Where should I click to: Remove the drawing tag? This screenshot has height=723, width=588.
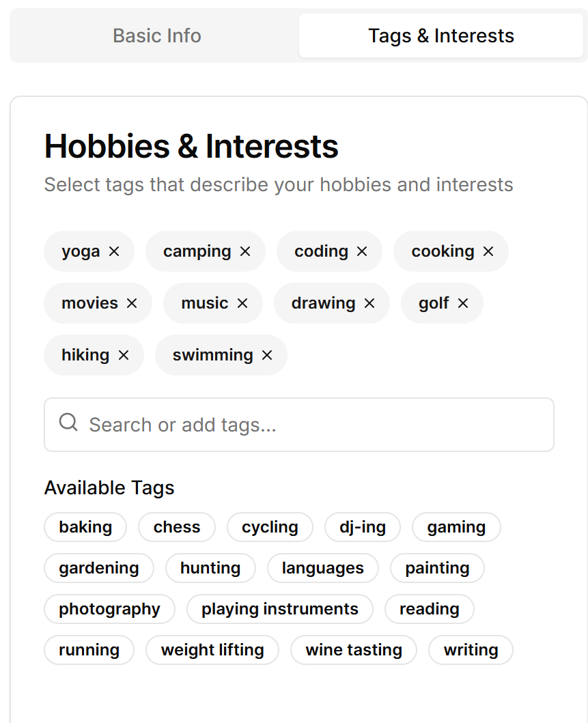point(369,303)
